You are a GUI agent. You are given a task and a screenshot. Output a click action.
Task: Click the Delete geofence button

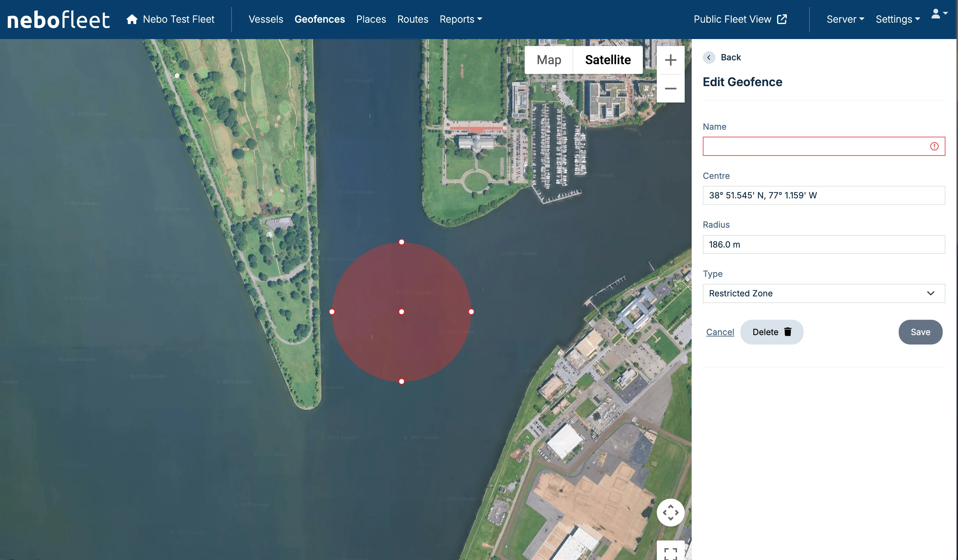point(771,332)
